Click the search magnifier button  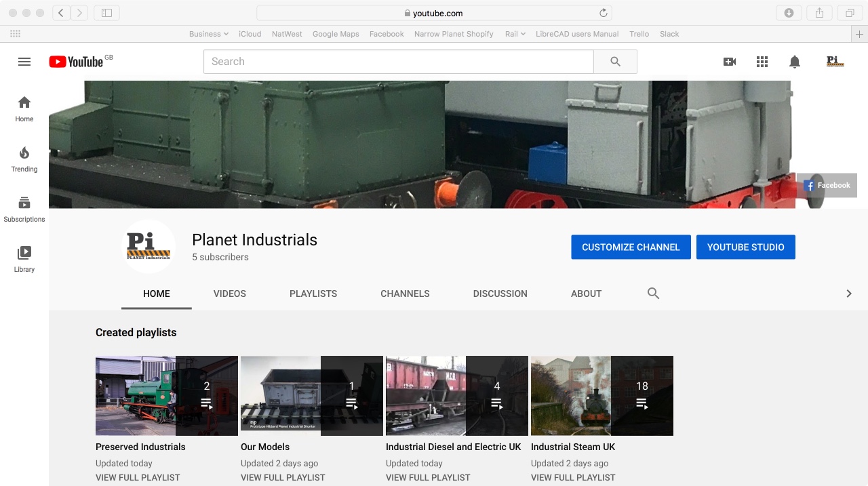615,62
